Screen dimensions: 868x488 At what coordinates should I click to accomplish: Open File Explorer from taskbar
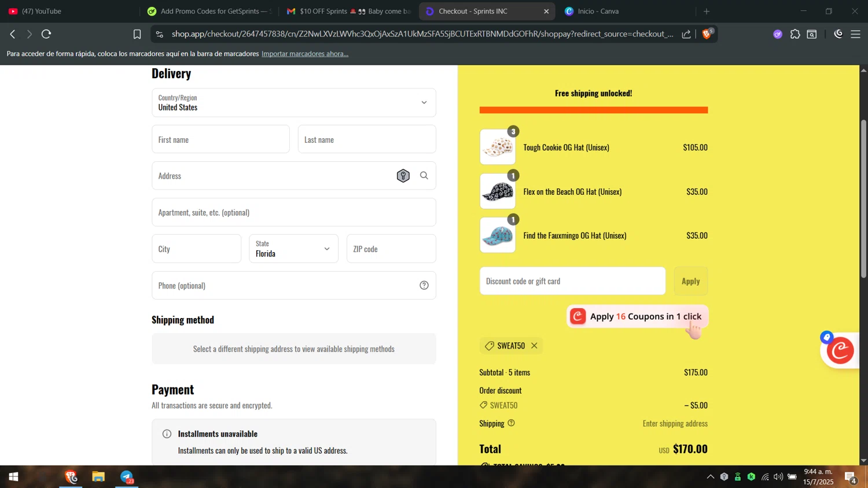point(98,477)
